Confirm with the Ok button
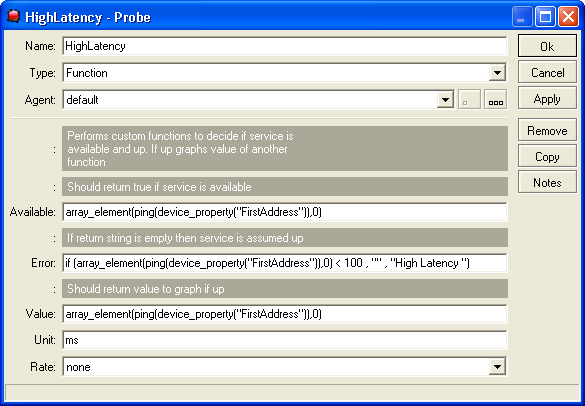The width and height of the screenshot is (585, 406). click(x=547, y=46)
